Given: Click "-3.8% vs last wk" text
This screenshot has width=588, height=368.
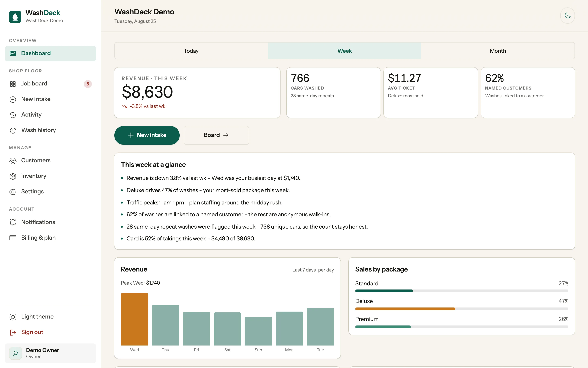Looking at the screenshot, I should point(147,106).
